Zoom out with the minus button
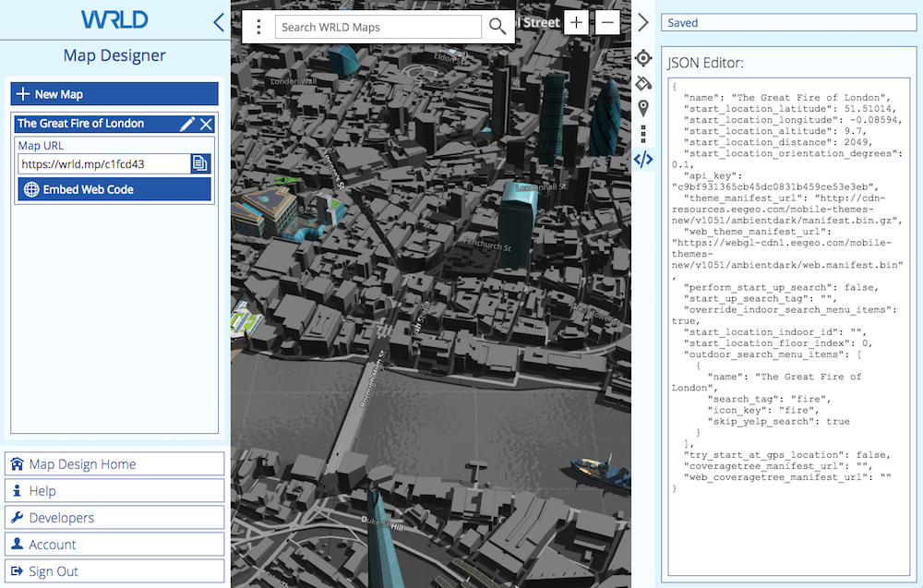The image size is (923, 588). click(606, 23)
